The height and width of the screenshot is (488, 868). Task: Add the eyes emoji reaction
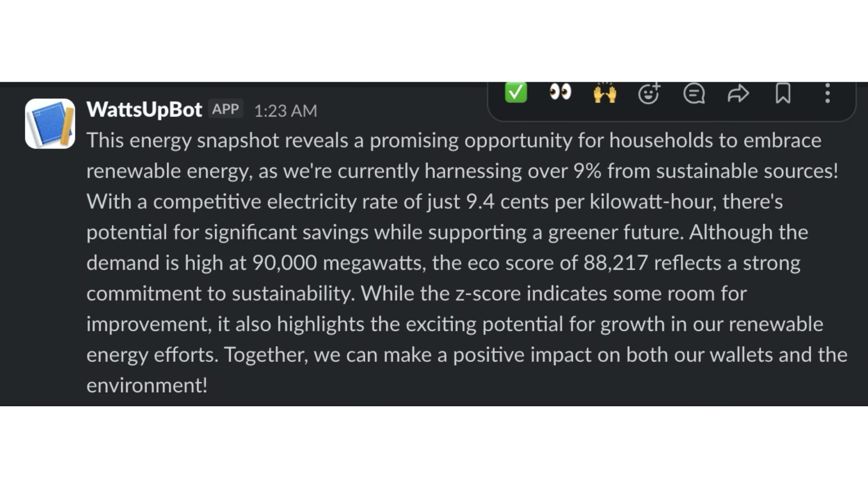coord(560,92)
